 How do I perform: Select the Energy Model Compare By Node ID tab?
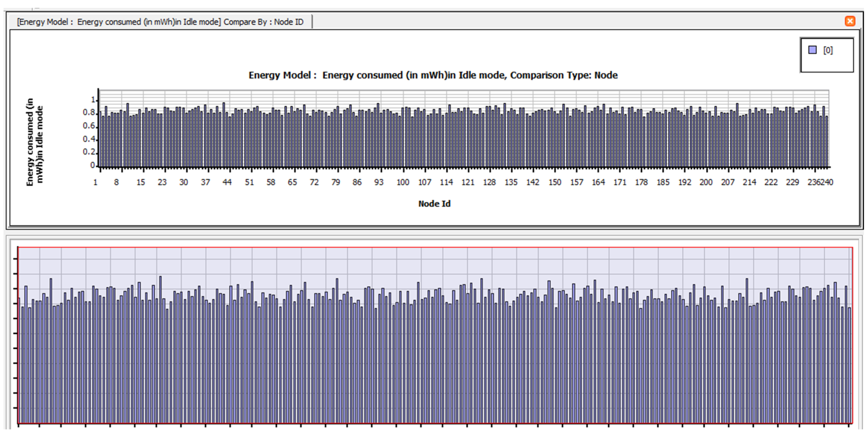161,22
